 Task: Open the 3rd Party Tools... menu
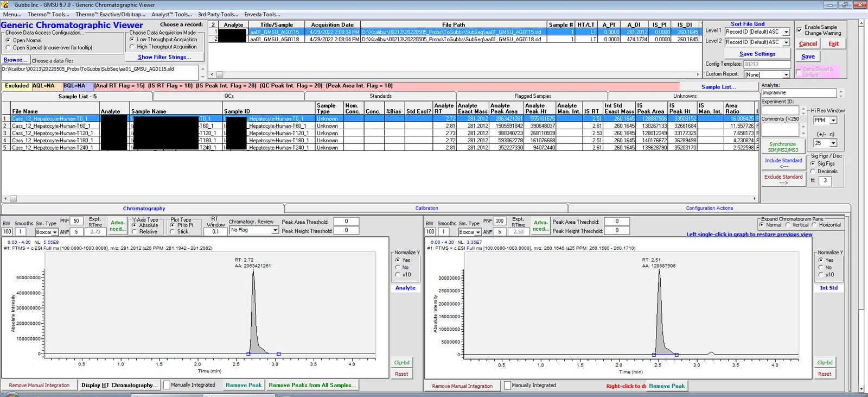click(x=218, y=14)
